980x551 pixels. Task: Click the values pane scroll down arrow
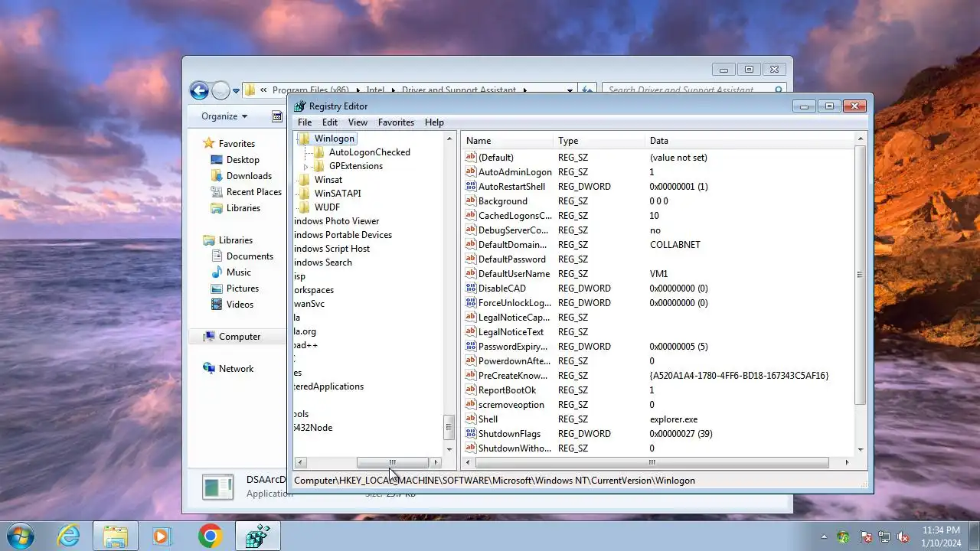click(860, 449)
